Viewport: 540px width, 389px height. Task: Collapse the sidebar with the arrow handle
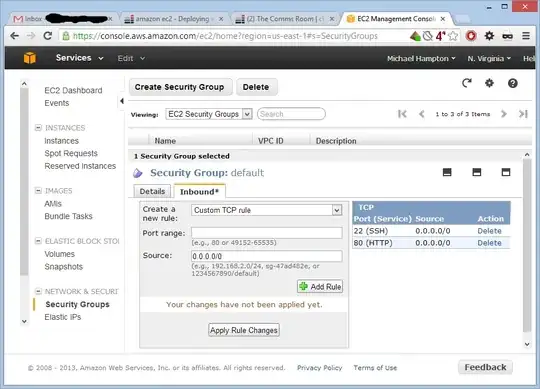pyautogui.click(x=122, y=101)
